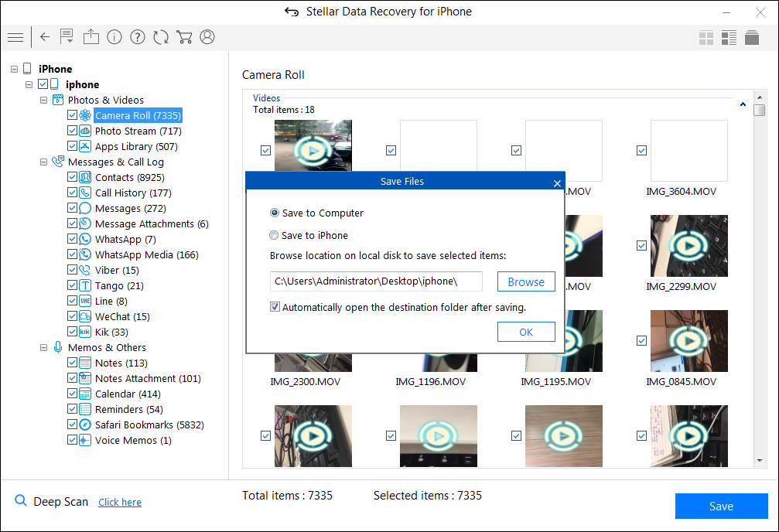Select WhatsApp Media (166) tree item
Viewport: 779px width, 532px height.
pos(146,255)
